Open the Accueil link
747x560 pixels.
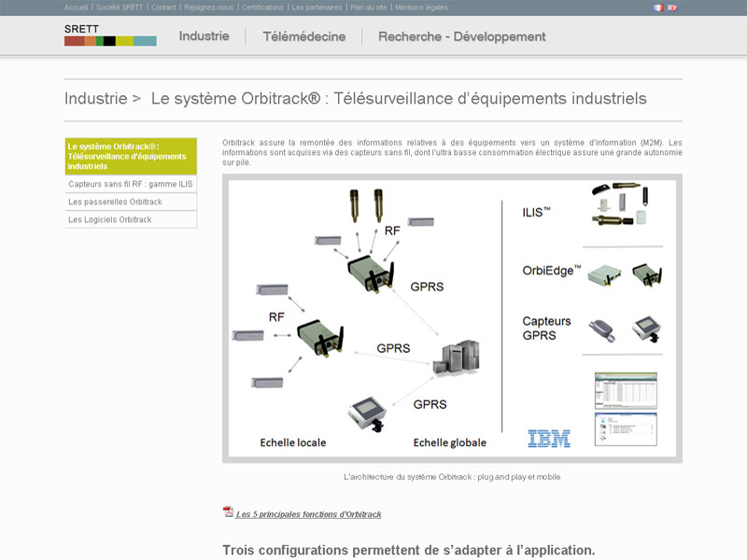click(x=77, y=7)
